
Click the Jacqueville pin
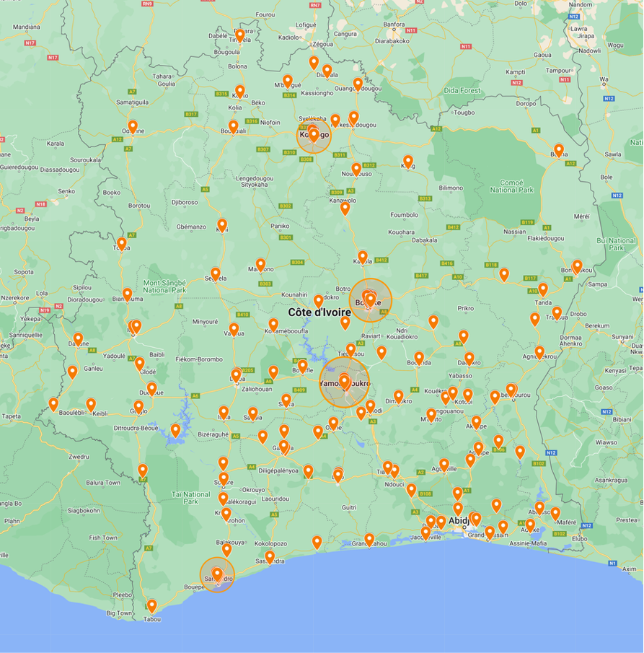(425, 533)
